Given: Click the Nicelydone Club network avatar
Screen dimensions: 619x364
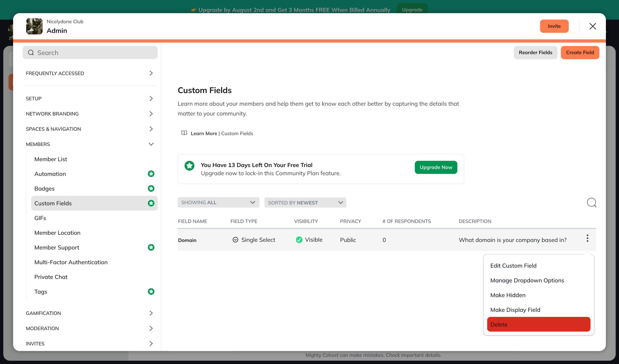Looking at the screenshot, I should (34, 26).
